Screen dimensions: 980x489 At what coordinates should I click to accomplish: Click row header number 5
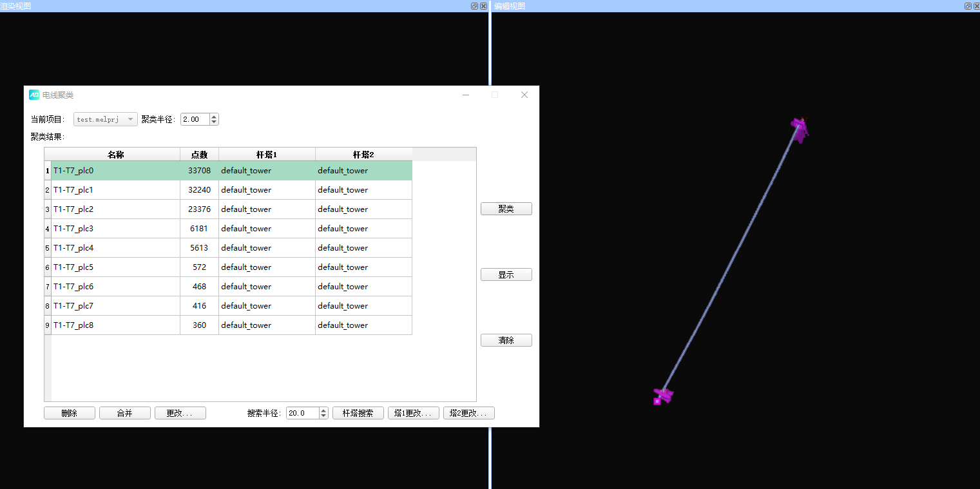pyautogui.click(x=48, y=248)
